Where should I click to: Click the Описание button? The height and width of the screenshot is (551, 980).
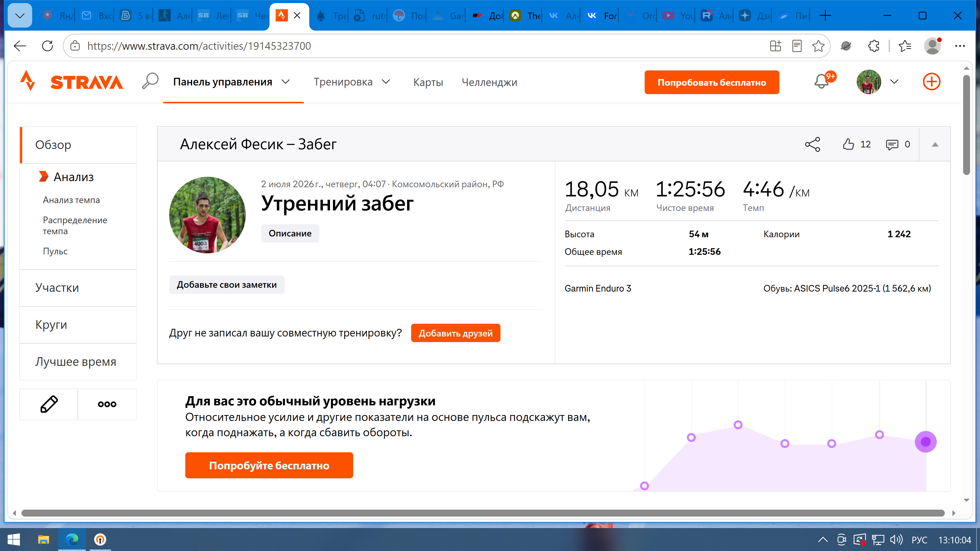point(290,233)
